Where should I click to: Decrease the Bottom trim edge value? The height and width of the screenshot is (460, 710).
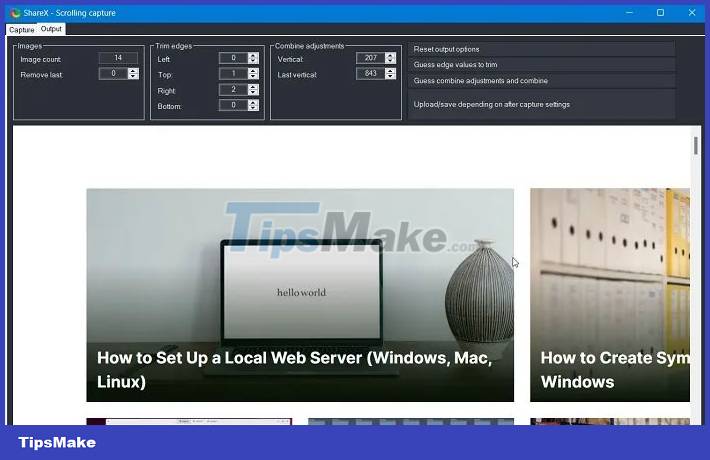[253, 108]
